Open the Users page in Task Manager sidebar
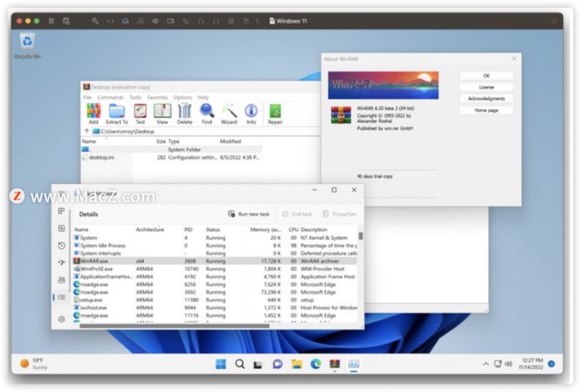The height and width of the screenshot is (392, 581). (61, 280)
